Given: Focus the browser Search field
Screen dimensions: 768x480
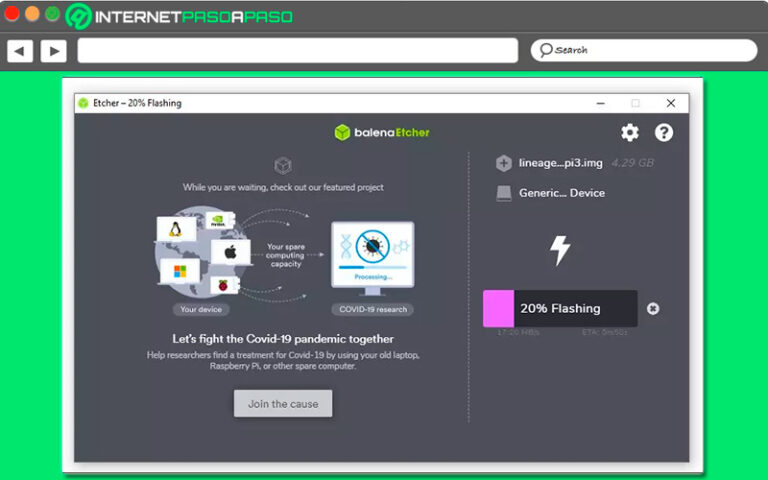Looking at the screenshot, I should [643, 50].
